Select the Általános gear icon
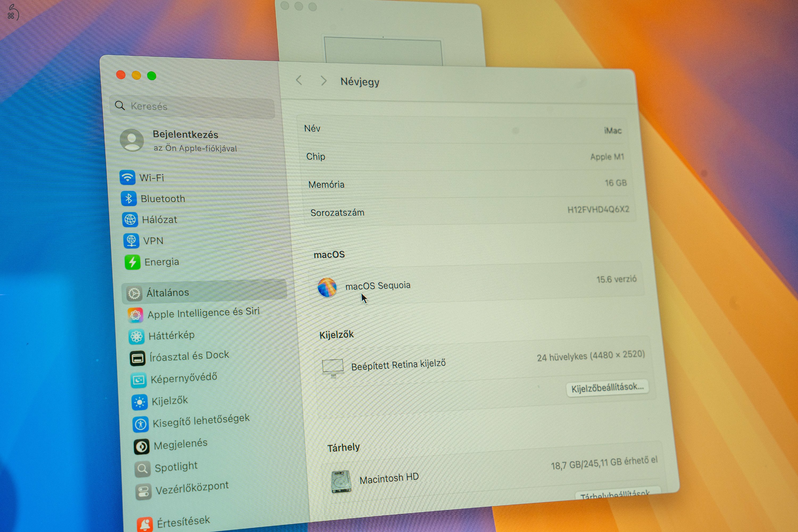798x532 pixels. [x=134, y=293]
